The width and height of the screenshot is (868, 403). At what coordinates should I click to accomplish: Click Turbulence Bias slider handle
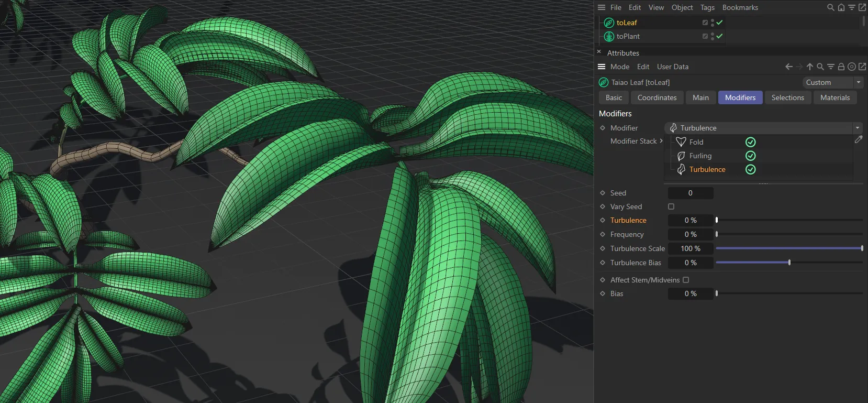789,263
